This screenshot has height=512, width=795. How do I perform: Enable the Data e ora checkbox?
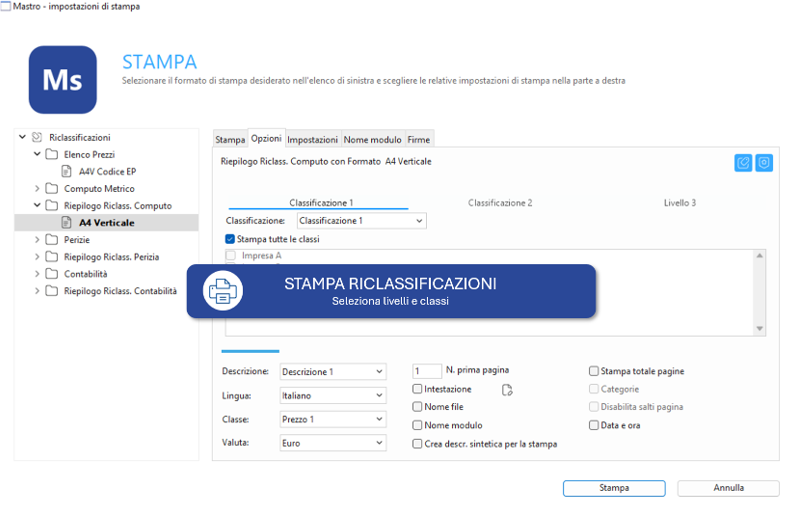pyautogui.click(x=594, y=425)
